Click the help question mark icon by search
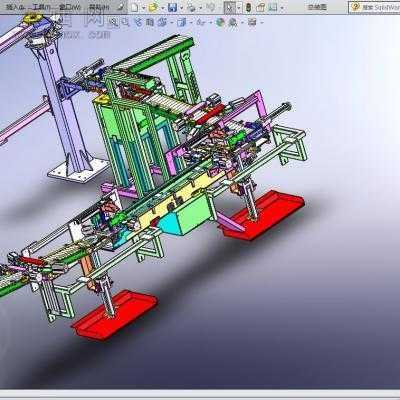The image size is (400, 400). [x=355, y=7]
